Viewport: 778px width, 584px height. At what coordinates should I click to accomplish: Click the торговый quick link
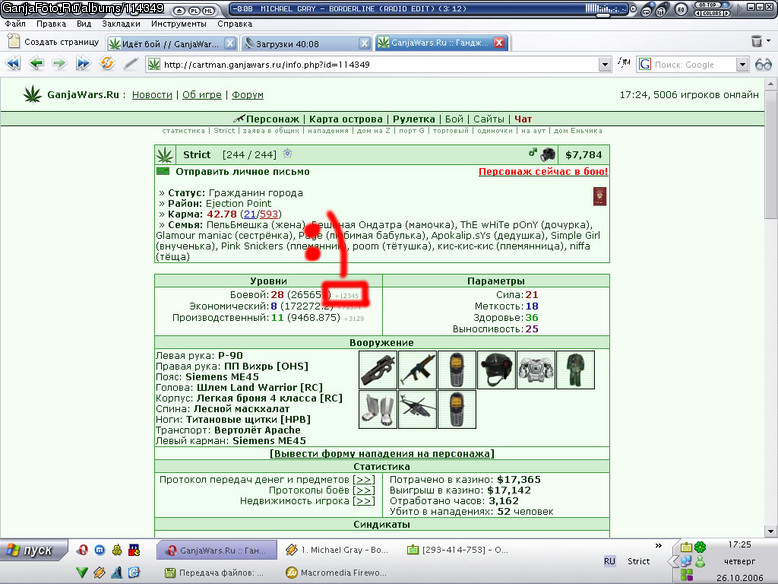(451, 130)
